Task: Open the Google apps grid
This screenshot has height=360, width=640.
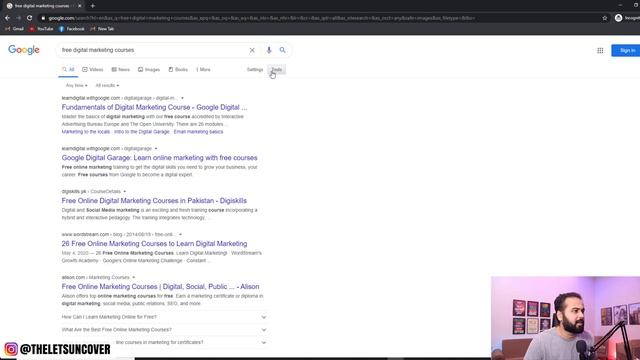Action: point(600,50)
